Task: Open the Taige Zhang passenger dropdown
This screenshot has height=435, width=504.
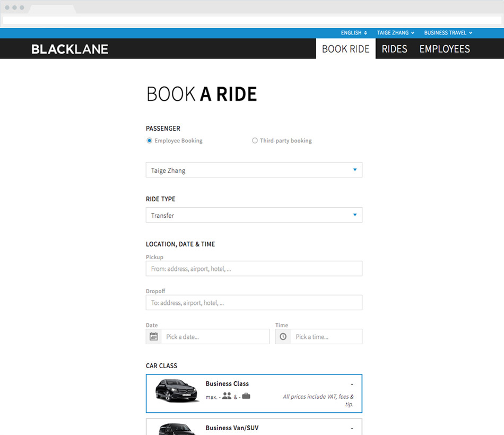Action: coord(254,170)
